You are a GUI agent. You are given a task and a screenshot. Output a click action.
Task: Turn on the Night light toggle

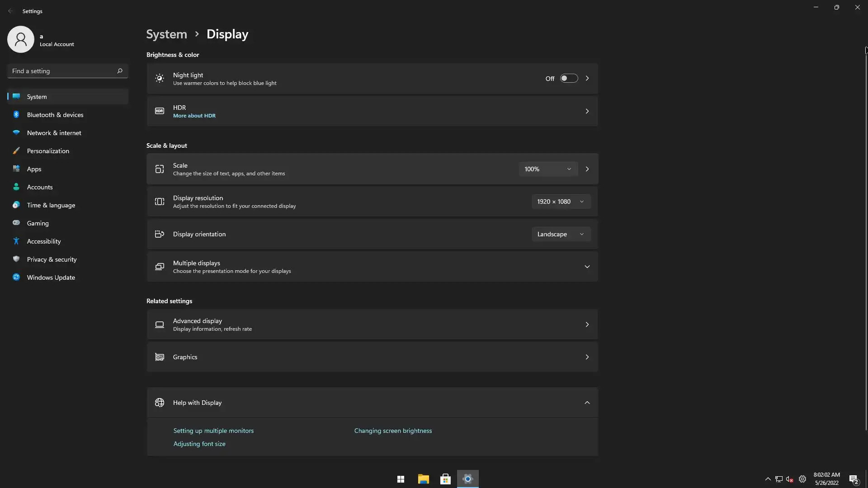569,79
